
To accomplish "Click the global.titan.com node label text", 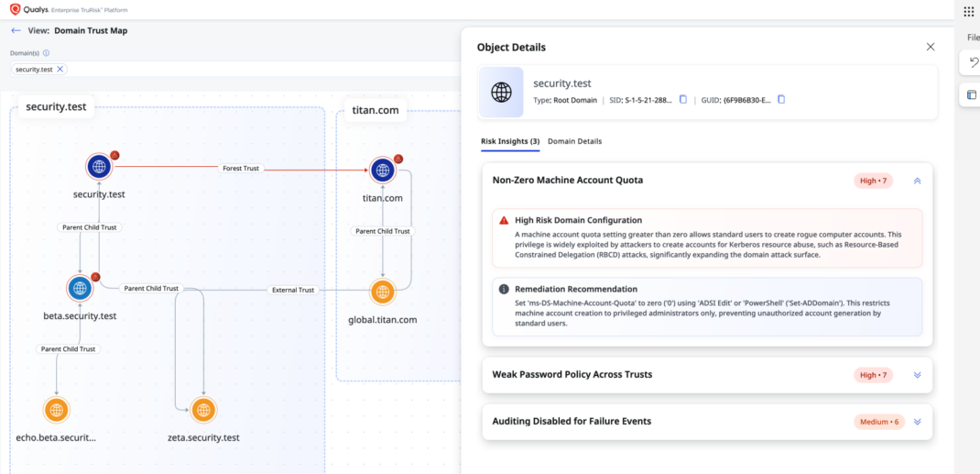I will [x=383, y=320].
